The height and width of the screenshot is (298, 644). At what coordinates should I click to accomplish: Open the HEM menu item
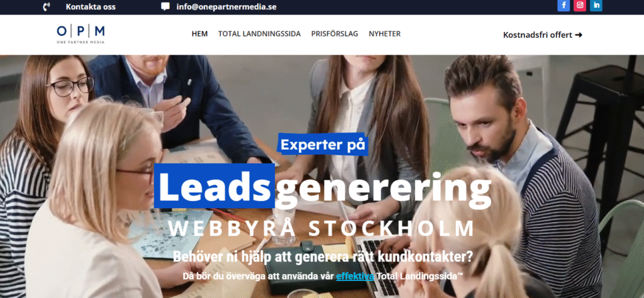(199, 34)
